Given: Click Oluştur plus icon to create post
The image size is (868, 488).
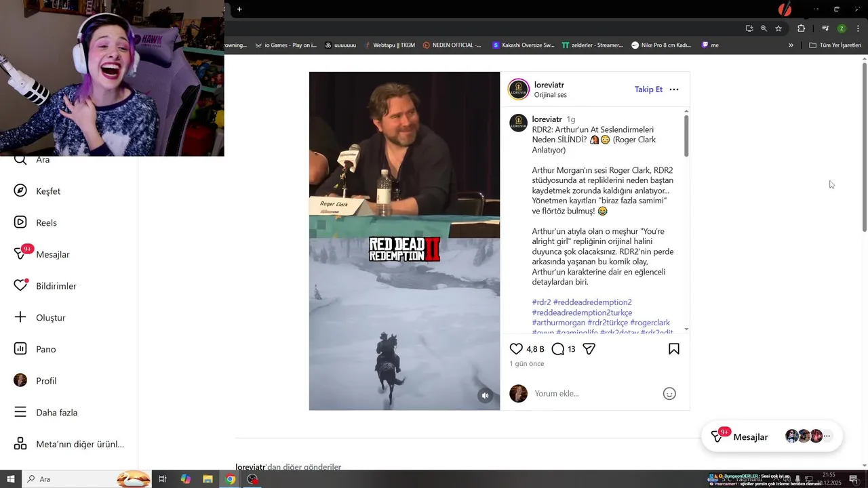Looking at the screenshot, I should [x=20, y=317].
